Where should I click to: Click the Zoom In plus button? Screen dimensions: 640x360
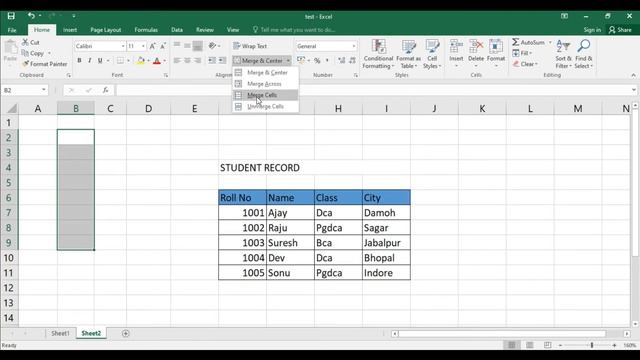point(614,345)
